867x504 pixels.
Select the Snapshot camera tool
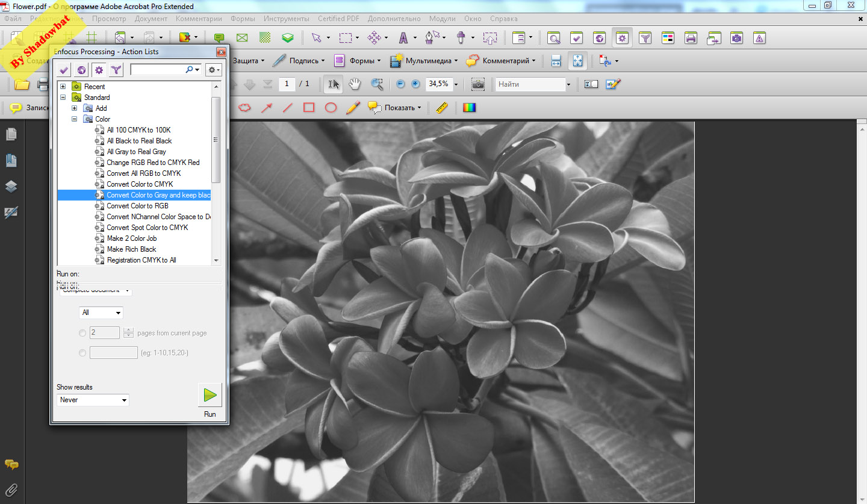click(x=478, y=84)
